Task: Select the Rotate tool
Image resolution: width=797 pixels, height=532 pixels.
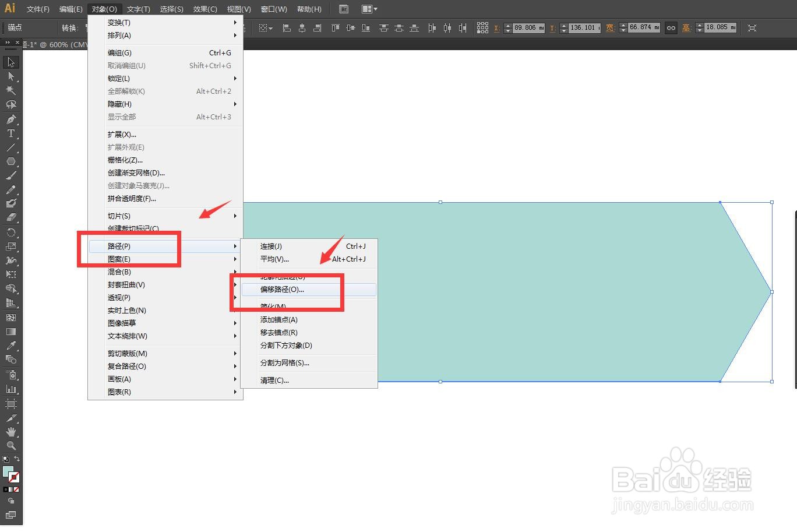Action: click(10, 232)
